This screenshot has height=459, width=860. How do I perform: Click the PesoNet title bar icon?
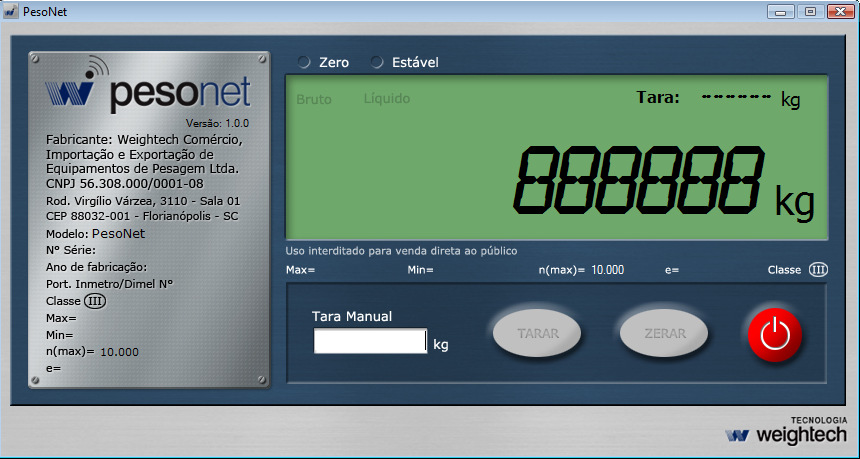10,11
